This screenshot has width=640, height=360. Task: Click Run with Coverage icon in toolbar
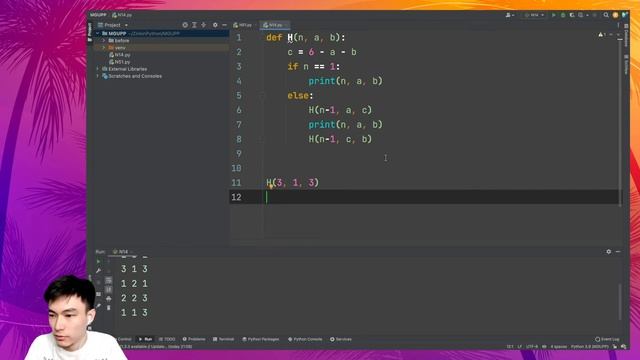click(x=572, y=15)
